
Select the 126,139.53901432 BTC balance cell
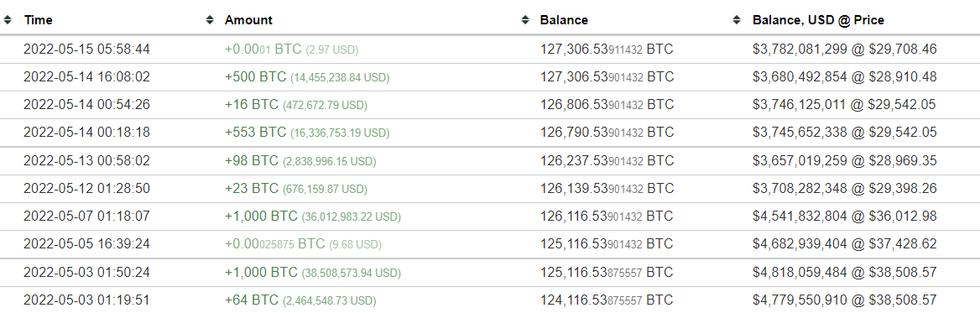(607, 188)
